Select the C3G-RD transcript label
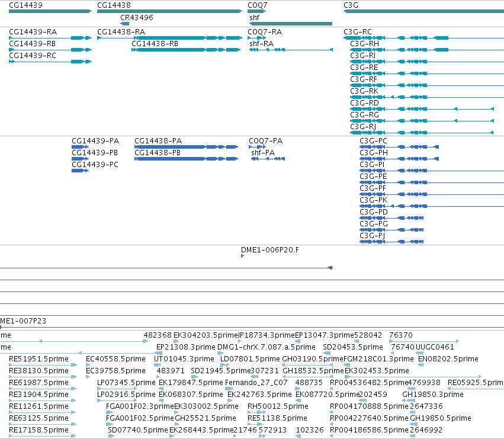This screenshot has width=504, height=439. (364, 103)
